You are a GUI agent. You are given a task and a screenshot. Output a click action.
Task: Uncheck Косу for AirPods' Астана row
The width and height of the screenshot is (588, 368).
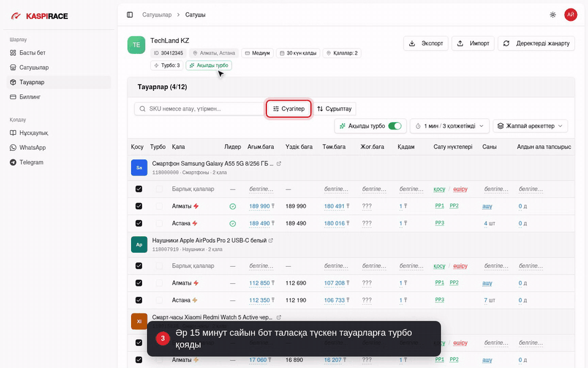coord(139,300)
